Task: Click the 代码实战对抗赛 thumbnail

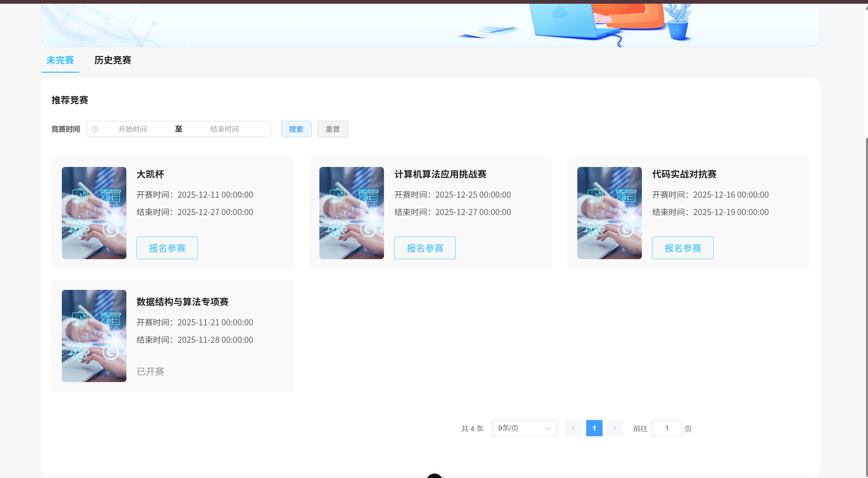Action: [x=609, y=213]
